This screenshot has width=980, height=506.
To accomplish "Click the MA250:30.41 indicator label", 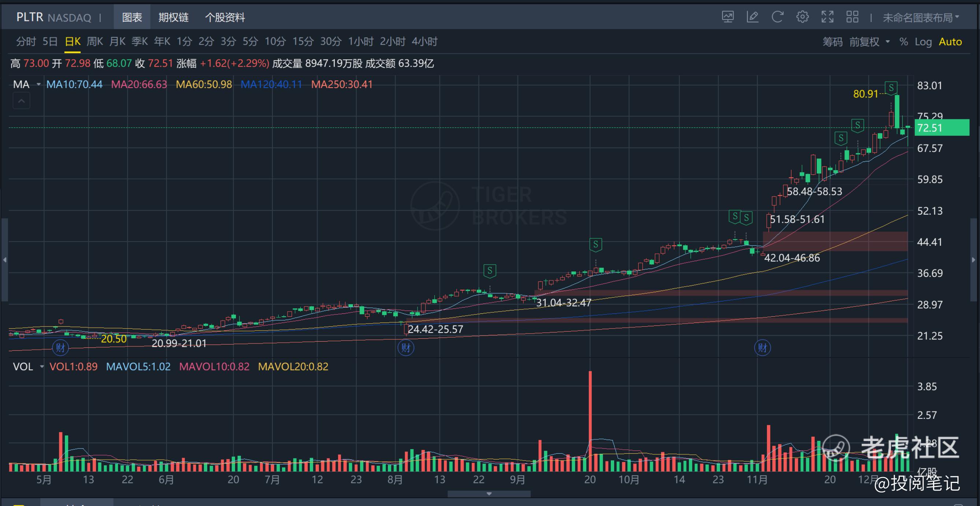I will 342,85.
